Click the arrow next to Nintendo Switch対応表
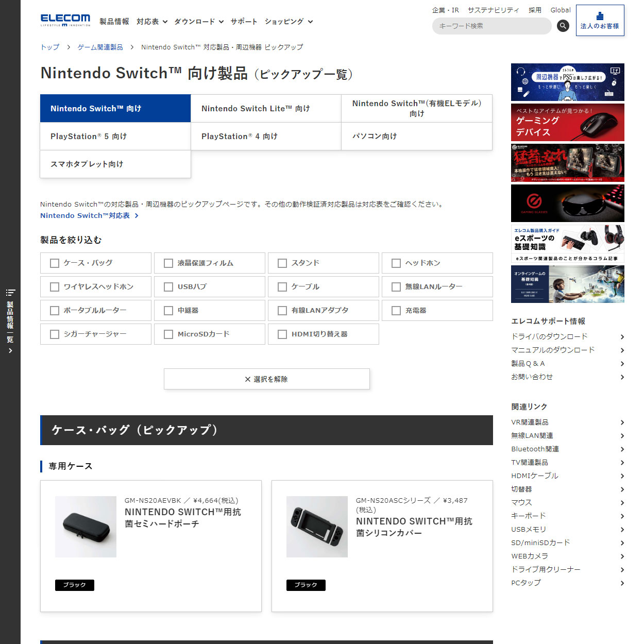Screen dimensions: 644x644 point(137,216)
